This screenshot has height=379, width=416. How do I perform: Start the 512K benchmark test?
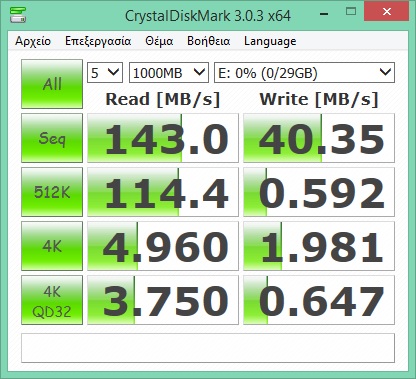[x=52, y=192]
